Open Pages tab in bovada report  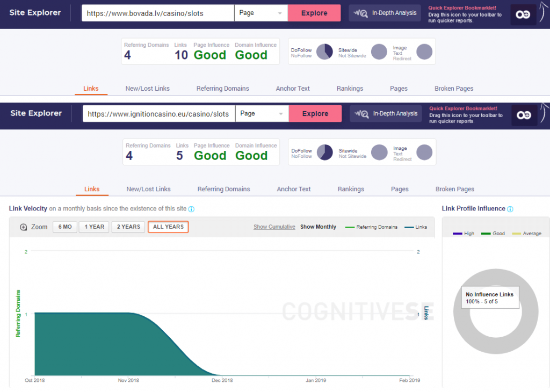point(399,89)
